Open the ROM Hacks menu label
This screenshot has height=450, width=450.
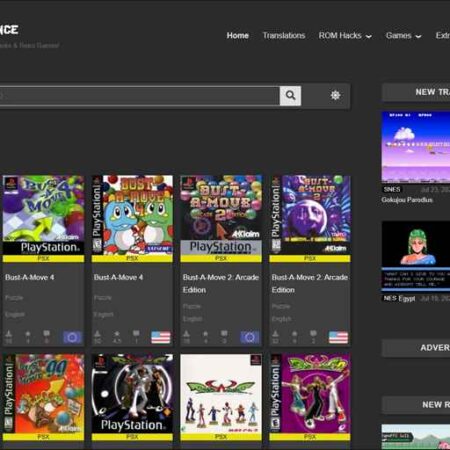(x=340, y=35)
